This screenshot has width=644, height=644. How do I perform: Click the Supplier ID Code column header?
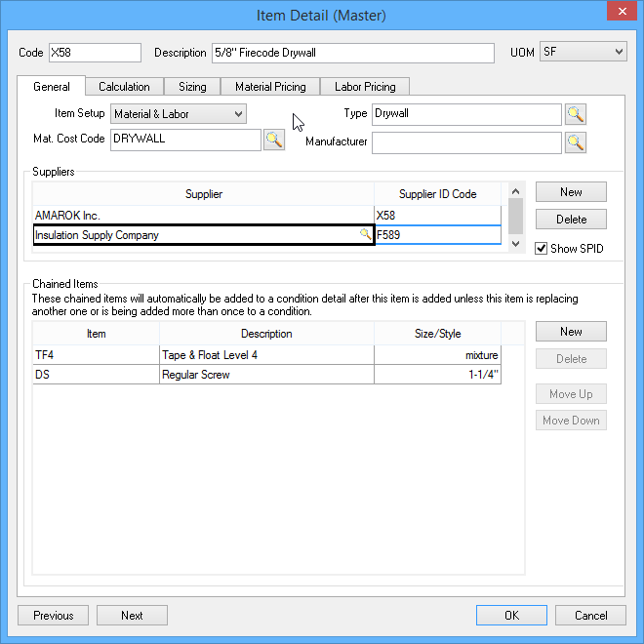pos(438,194)
